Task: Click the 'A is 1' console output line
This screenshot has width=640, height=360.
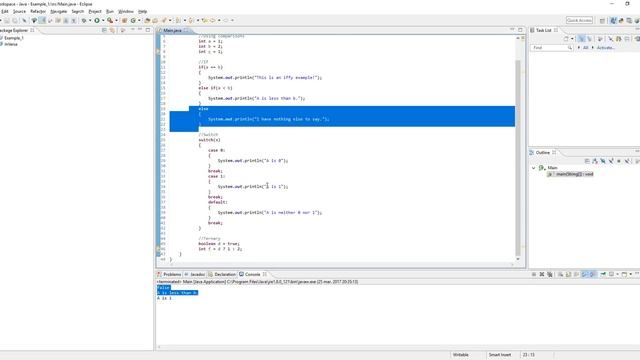Action: click(x=164, y=298)
